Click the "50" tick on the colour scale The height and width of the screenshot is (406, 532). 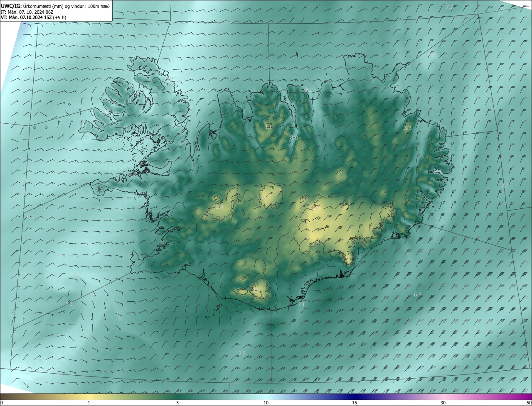529,403
